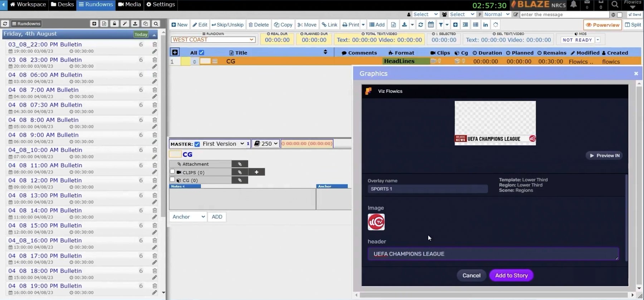This screenshot has height=300, width=644.
Task: Click the yellow color swatch in story row
Action: click(185, 61)
